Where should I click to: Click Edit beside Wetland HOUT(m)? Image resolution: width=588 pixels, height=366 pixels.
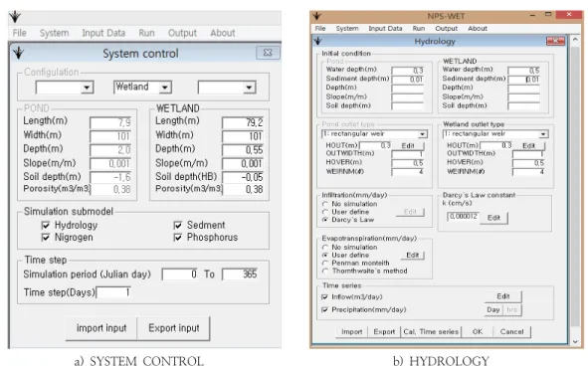click(x=528, y=145)
